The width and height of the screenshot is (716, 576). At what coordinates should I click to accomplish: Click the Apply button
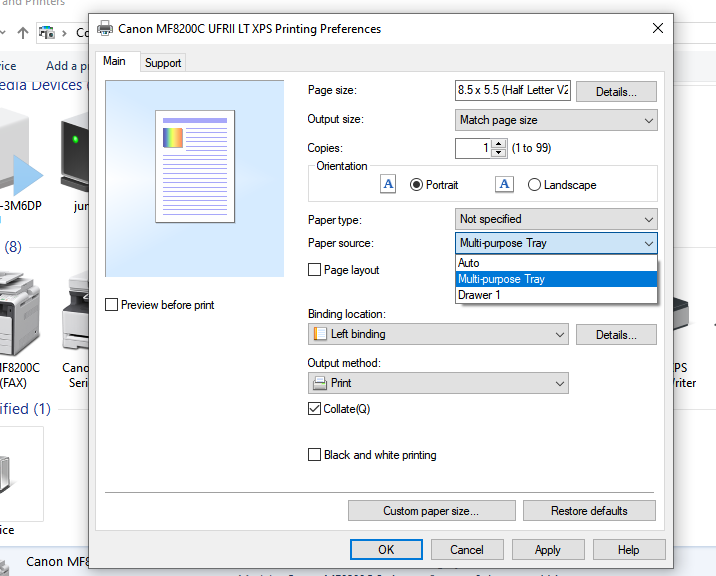[548, 550]
